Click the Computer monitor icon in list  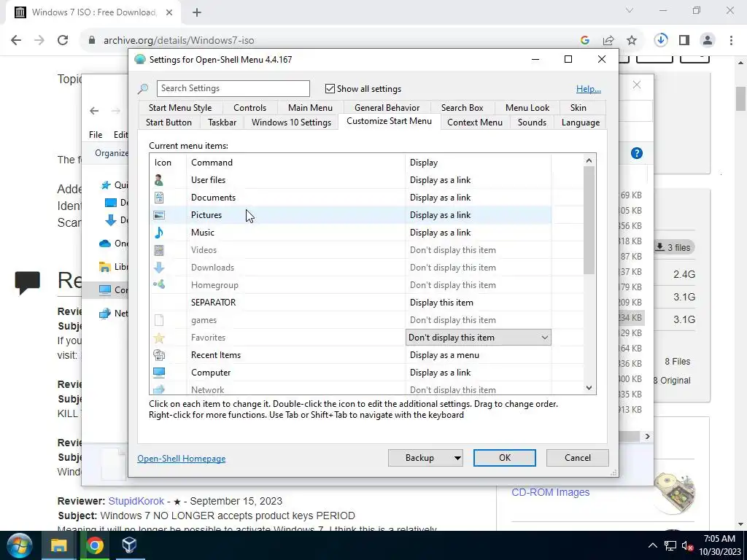[158, 373]
